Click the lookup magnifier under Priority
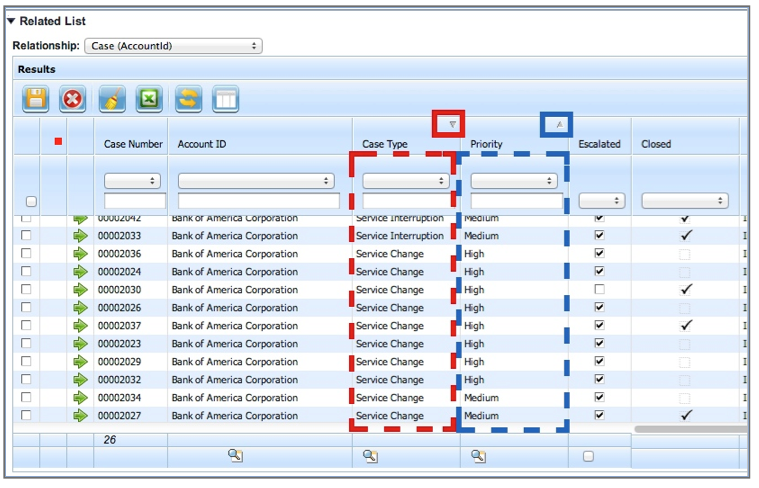Screen dimensions: 759x488 478,456
